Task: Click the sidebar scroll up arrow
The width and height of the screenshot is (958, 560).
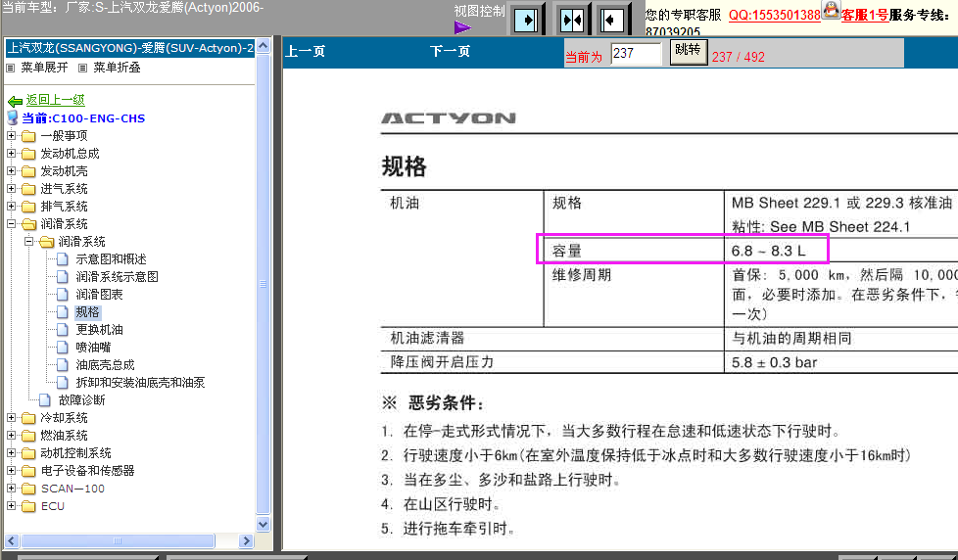Action: pyautogui.click(x=263, y=46)
